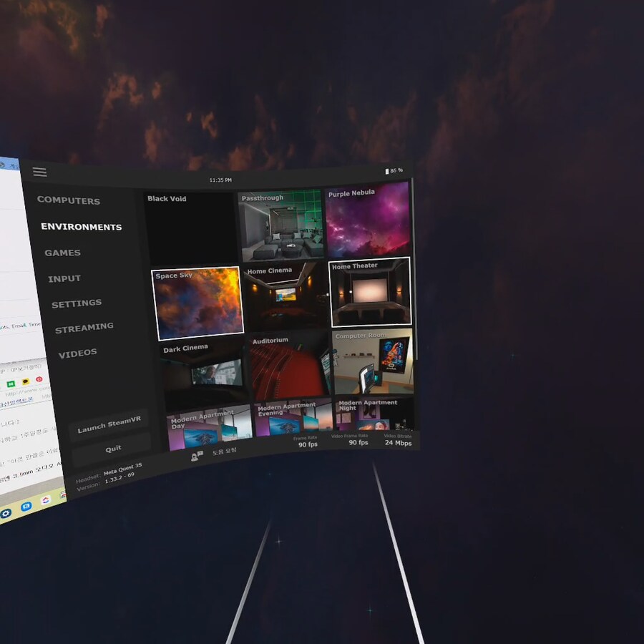This screenshot has height=644, width=644.
Task: Select the Computer Room environment
Action: point(373,361)
